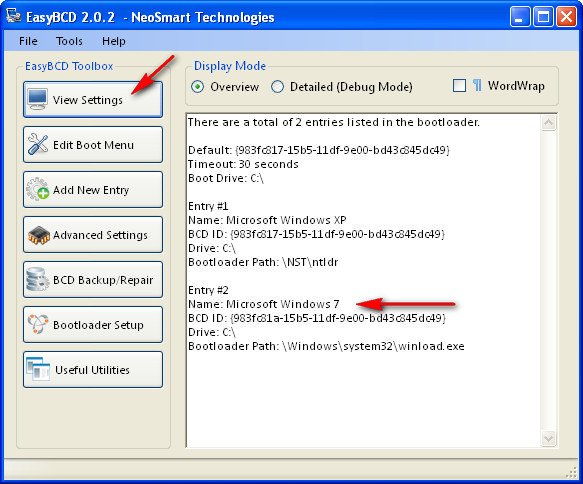The width and height of the screenshot is (583, 484).
Task: Click the wrench and screwdriver icon on Edit Boot Menu
Action: point(38,144)
